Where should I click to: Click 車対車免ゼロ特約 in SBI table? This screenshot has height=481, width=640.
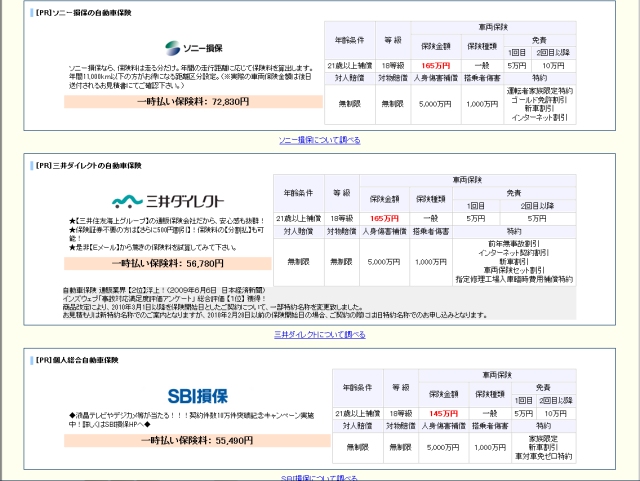point(543,456)
